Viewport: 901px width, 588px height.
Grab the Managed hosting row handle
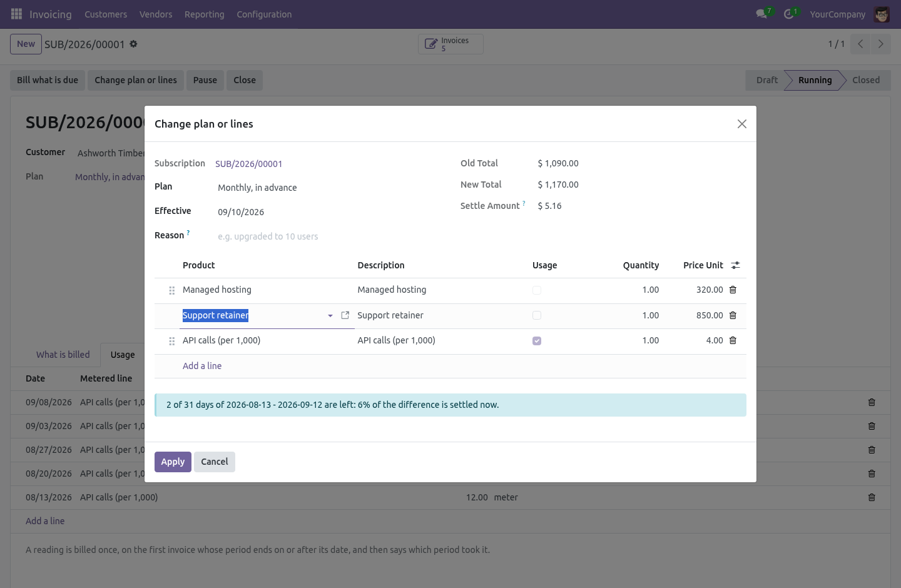click(x=172, y=290)
